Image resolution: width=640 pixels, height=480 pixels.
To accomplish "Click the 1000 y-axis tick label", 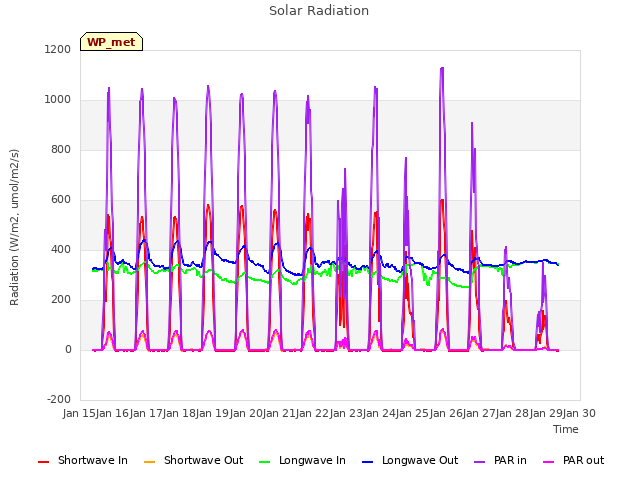I will (58, 100).
